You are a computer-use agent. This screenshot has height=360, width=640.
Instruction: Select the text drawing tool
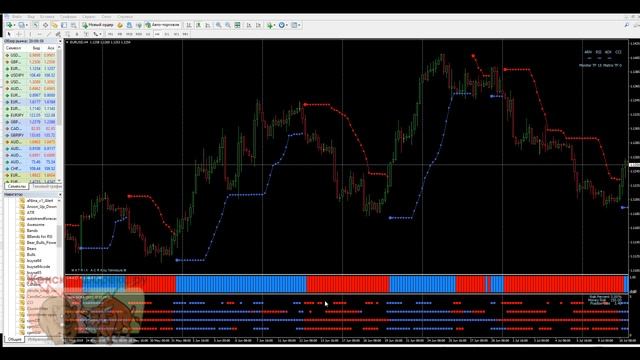[x=77, y=34]
